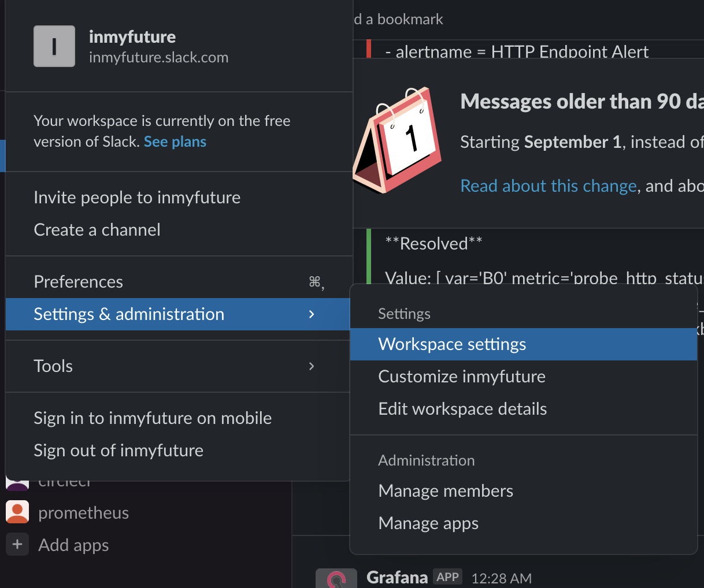Select Edit workspace details
The height and width of the screenshot is (588, 704).
pos(524,409)
